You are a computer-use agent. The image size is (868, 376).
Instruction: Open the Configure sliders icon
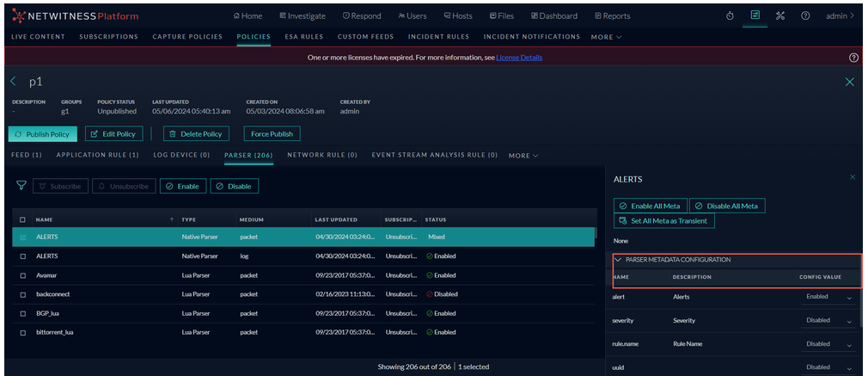point(755,15)
